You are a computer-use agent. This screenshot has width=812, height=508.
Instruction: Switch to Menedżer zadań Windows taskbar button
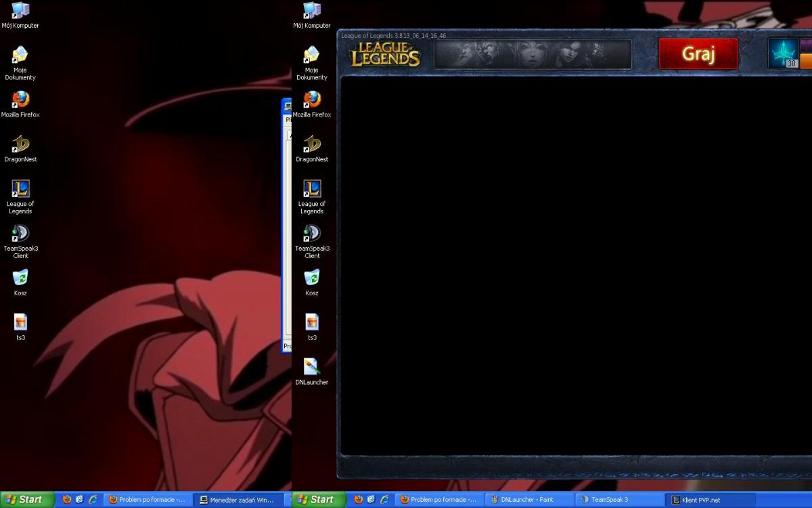coord(238,500)
